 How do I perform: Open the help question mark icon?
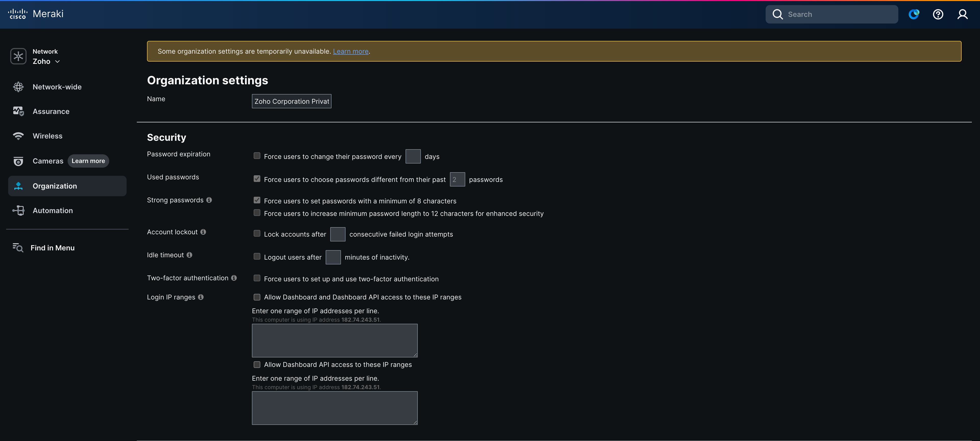[x=938, y=15]
